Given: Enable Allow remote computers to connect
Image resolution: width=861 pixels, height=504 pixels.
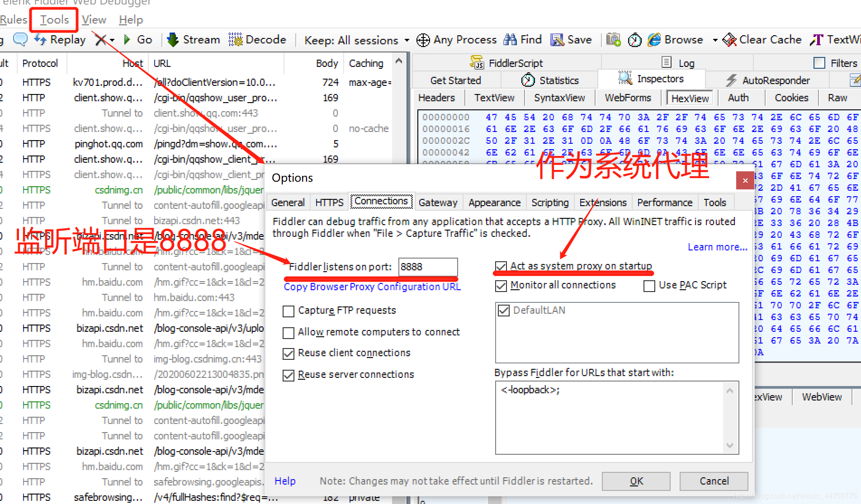Looking at the screenshot, I should click(288, 333).
